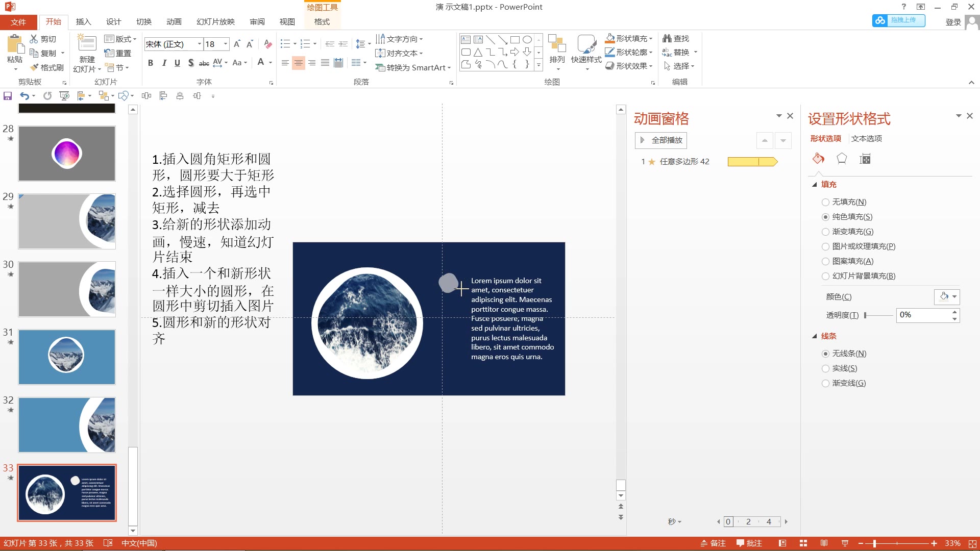Toggle bold text formatting
The image size is (980, 551).
(151, 63)
